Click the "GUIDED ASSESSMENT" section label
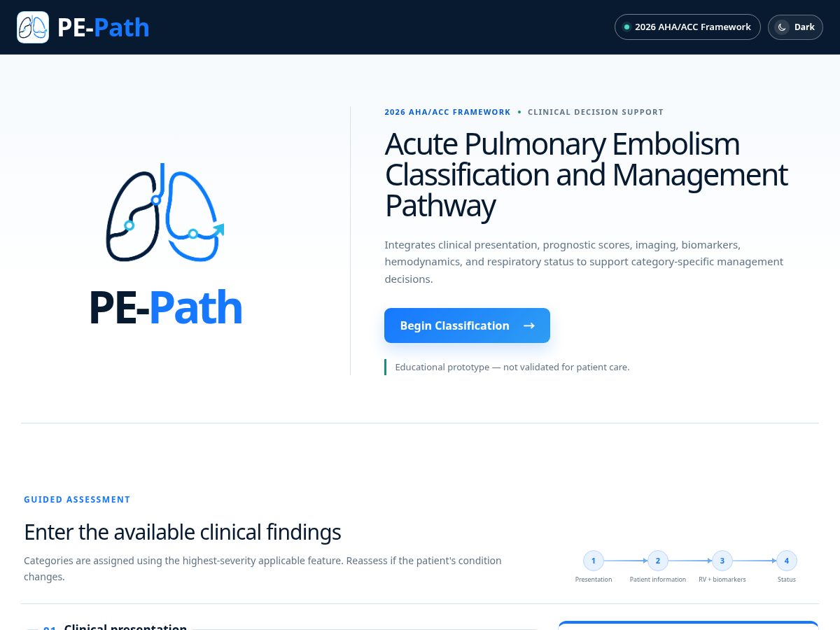This screenshot has width=840, height=630. pyautogui.click(x=77, y=500)
